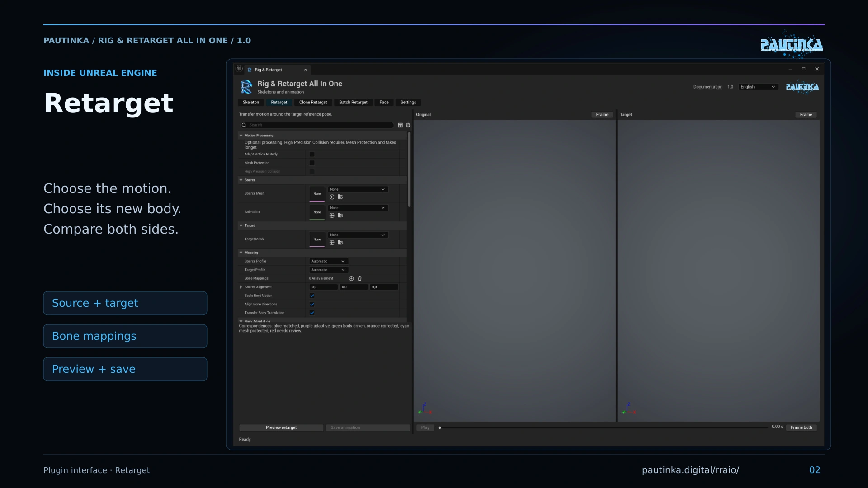Click the Frame both button

(x=802, y=427)
